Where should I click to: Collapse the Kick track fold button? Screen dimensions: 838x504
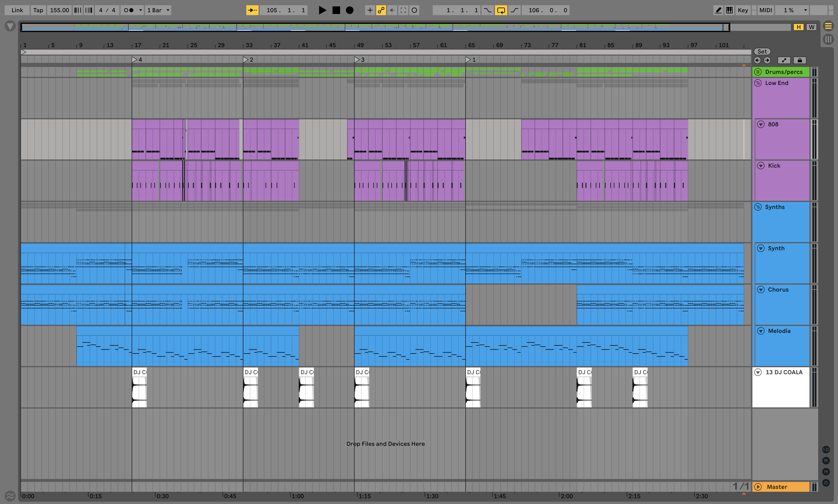(x=761, y=166)
